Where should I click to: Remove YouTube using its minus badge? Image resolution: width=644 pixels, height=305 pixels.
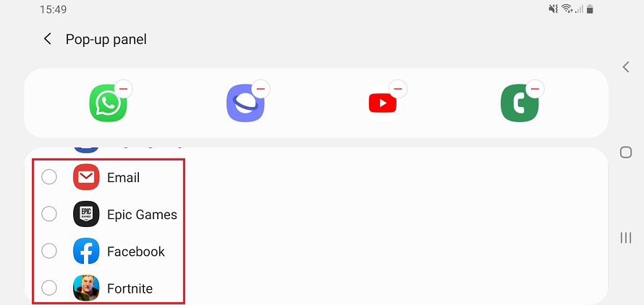[397, 88]
